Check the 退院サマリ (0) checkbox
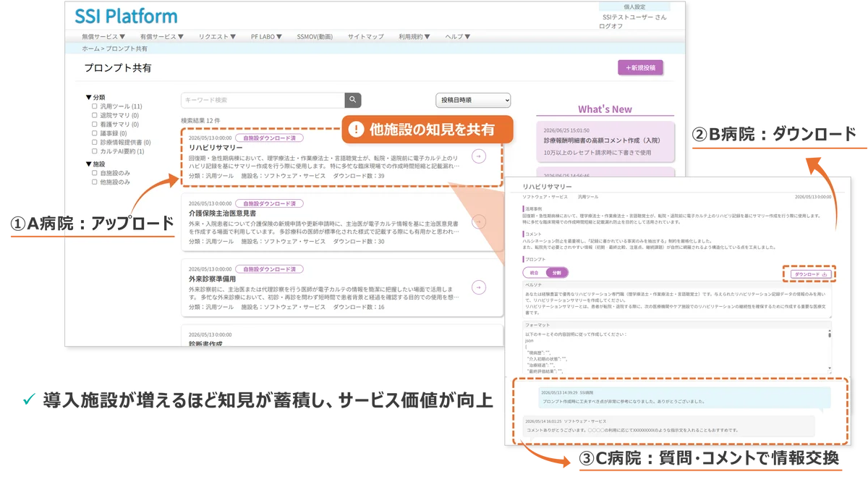 click(95, 115)
